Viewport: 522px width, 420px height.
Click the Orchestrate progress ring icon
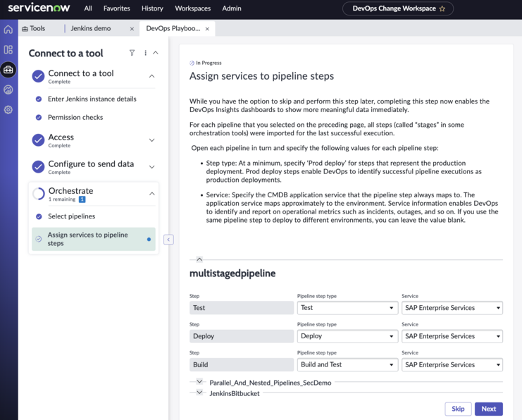38,194
